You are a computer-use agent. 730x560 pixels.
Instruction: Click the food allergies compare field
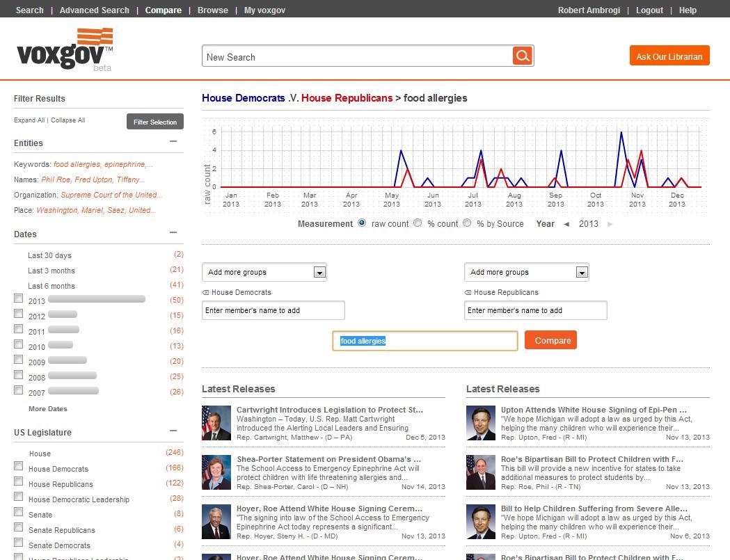[x=425, y=341]
